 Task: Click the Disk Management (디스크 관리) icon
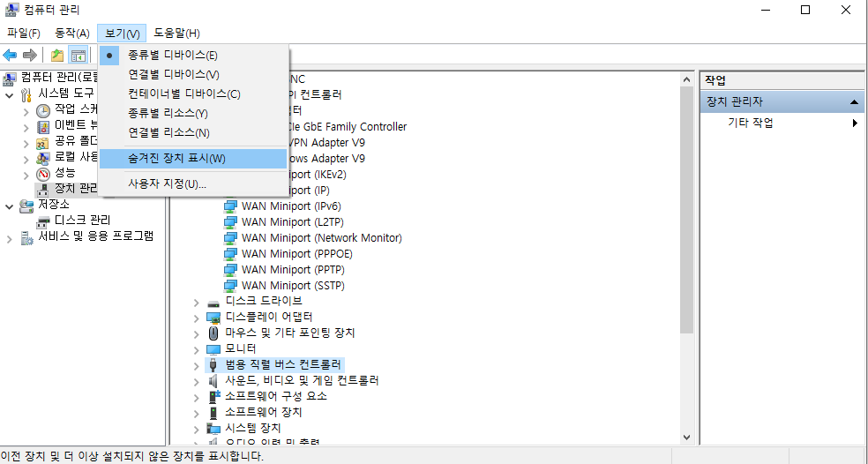click(42, 221)
